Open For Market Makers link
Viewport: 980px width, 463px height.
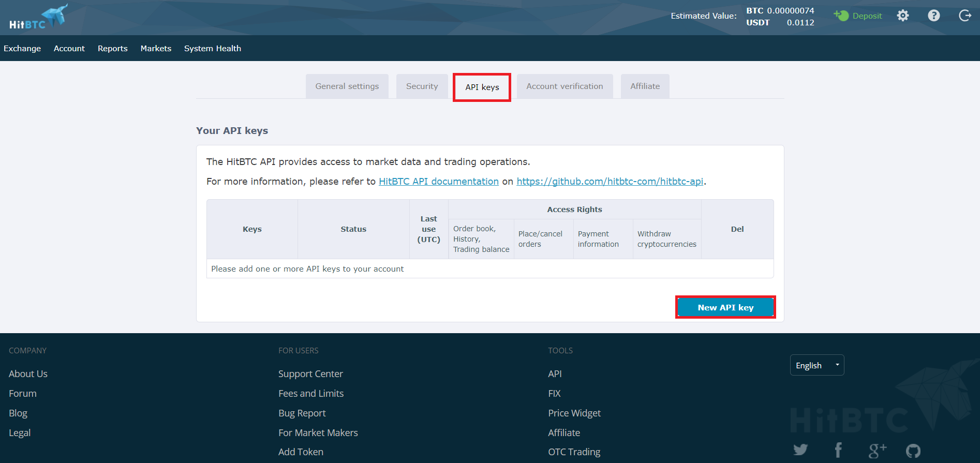click(318, 432)
